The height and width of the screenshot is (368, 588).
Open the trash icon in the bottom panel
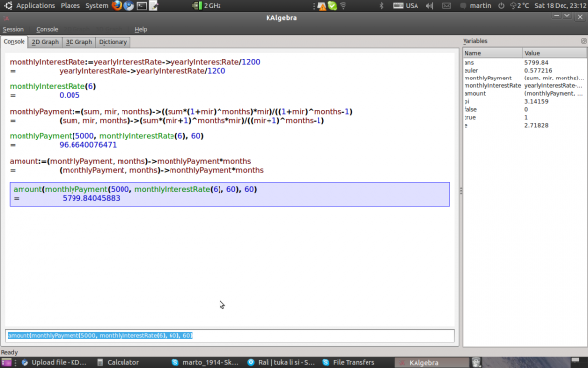[x=476, y=362]
